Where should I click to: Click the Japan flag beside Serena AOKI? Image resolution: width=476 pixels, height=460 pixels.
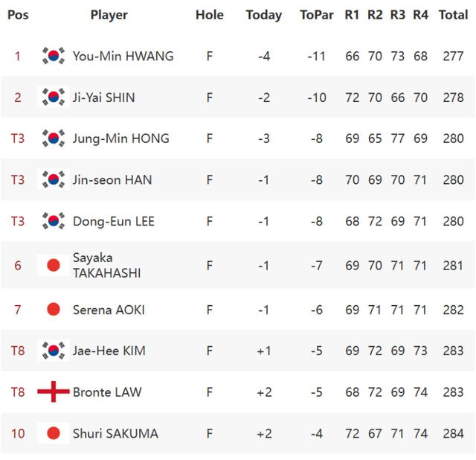[x=53, y=310]
